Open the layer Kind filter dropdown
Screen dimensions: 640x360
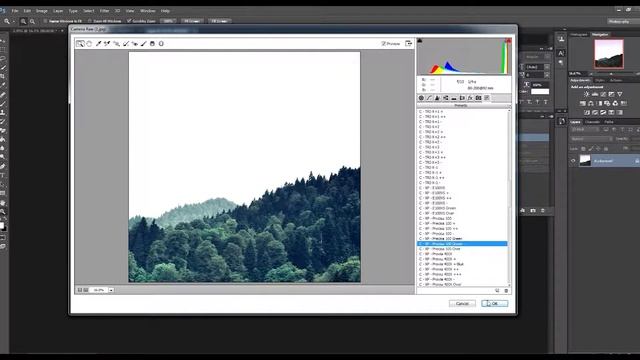pyautogui.click(x=584, y=129)
